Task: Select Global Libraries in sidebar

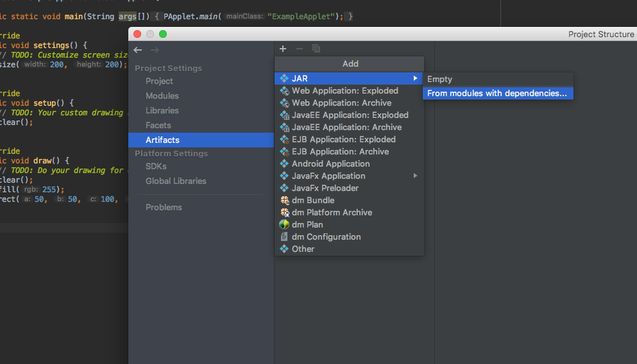Action: [176, 181]
